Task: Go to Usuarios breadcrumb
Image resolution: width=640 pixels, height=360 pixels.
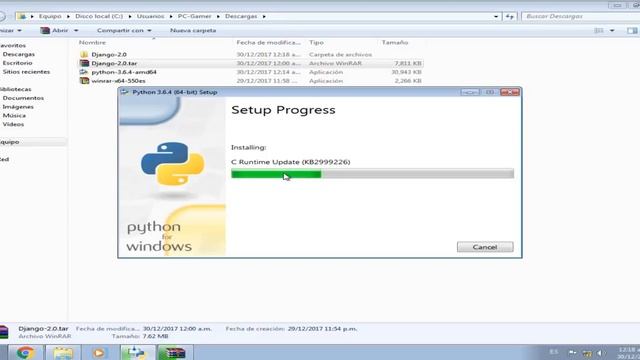Action: 150,16
